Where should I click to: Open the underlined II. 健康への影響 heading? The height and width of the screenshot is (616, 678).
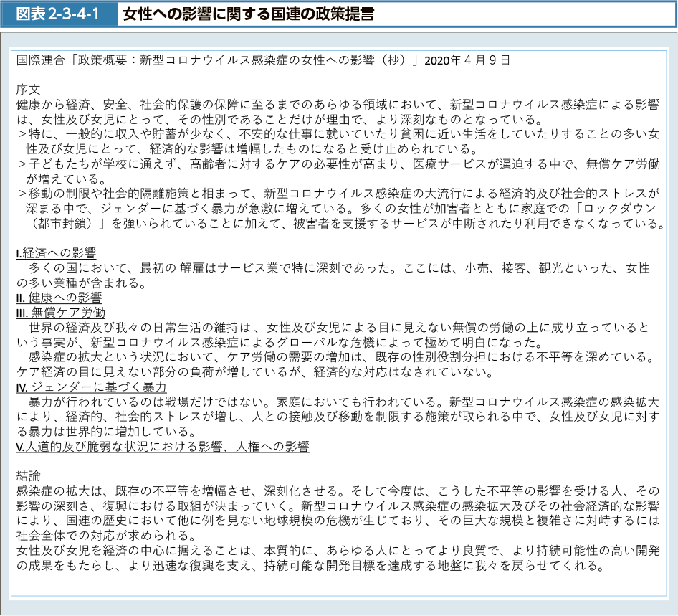click(x=59, y=297)
